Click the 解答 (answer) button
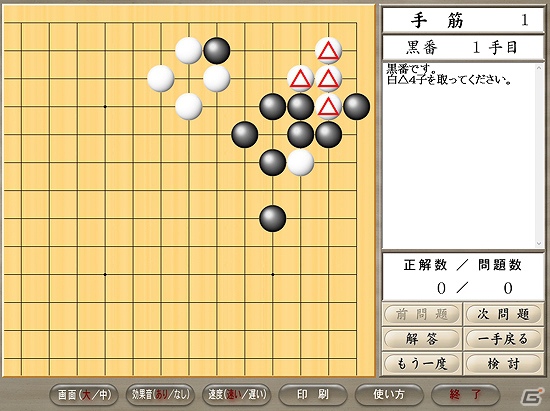This screenshot has width=550, height=411. click(422, 339)
